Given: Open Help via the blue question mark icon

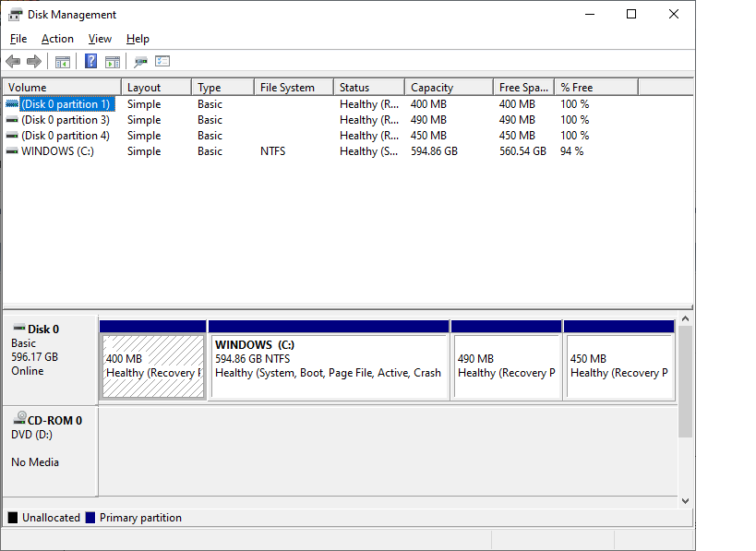Looking at the screenshot, I should (x=90, y=62).
